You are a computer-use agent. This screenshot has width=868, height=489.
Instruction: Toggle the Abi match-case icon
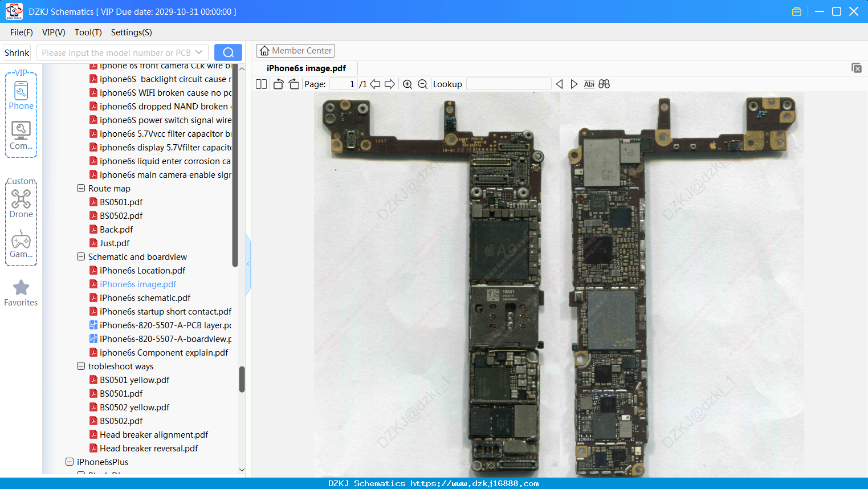[589, 84]
